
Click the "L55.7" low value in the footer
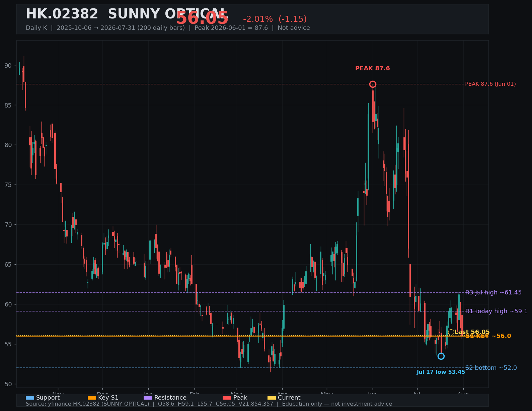point(204,404)
